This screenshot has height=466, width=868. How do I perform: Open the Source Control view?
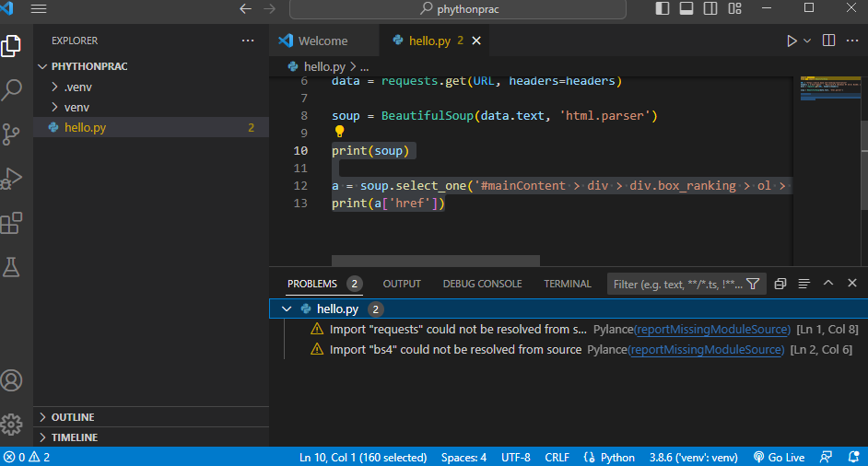[11, 134]
